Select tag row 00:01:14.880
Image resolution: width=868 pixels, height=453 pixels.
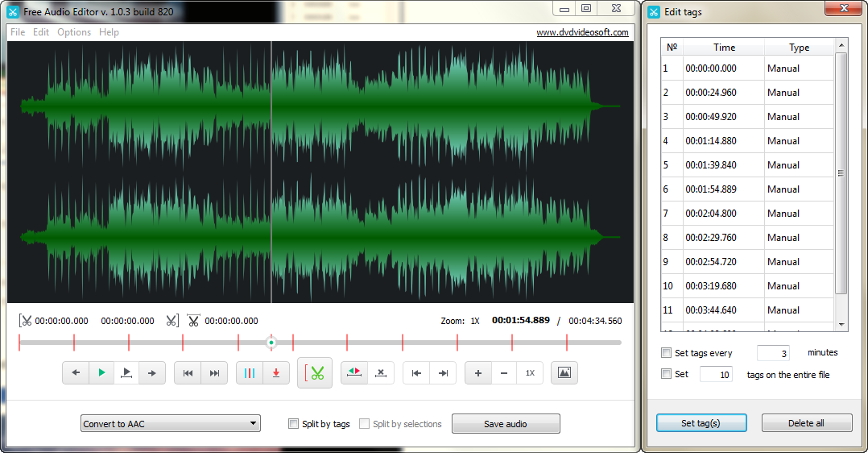tap(747, 141)
